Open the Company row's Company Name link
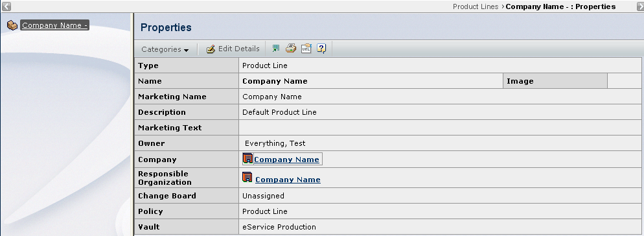Image resolution: width=644 pixels, height=236 pixels. click(x=286, y=159)
